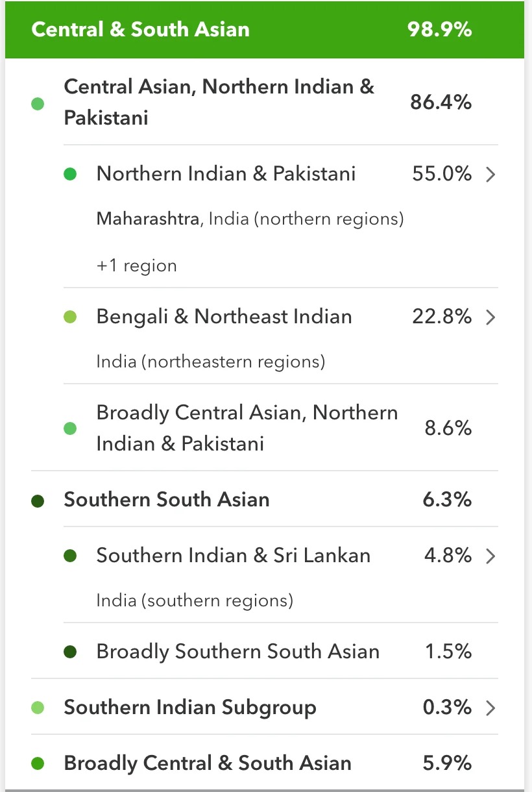Select Broadly Central & South Asian row
The image size is (532, 792).
click(x=265, y=763)
